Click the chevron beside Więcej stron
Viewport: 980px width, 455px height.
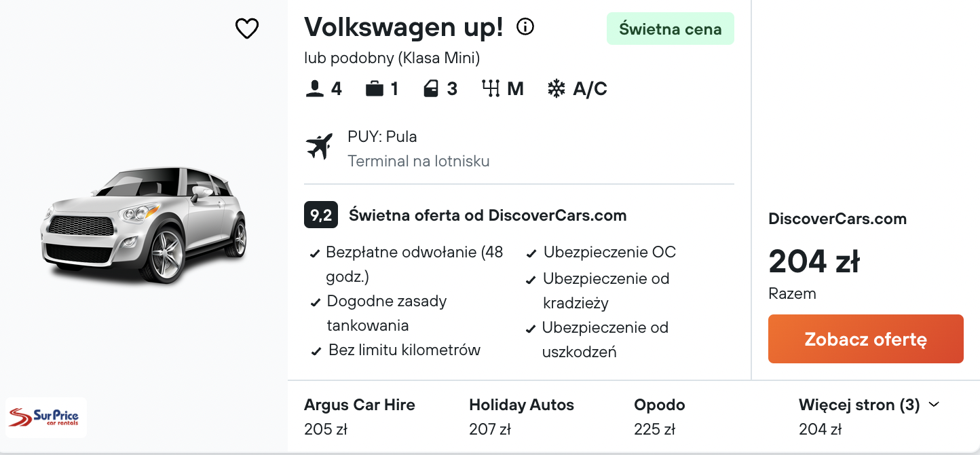tap(934, 404)
